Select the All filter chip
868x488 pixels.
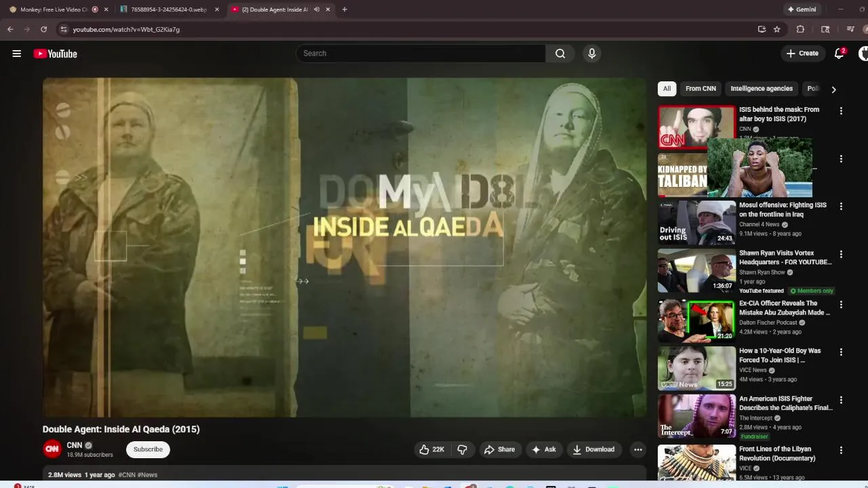(667, 89)
